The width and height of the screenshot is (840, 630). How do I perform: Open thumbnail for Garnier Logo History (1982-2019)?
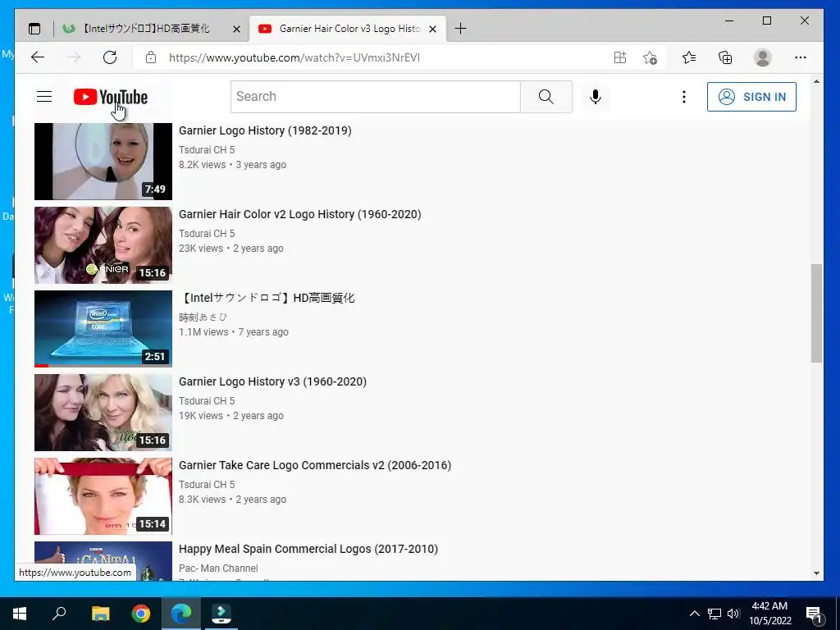103,162
